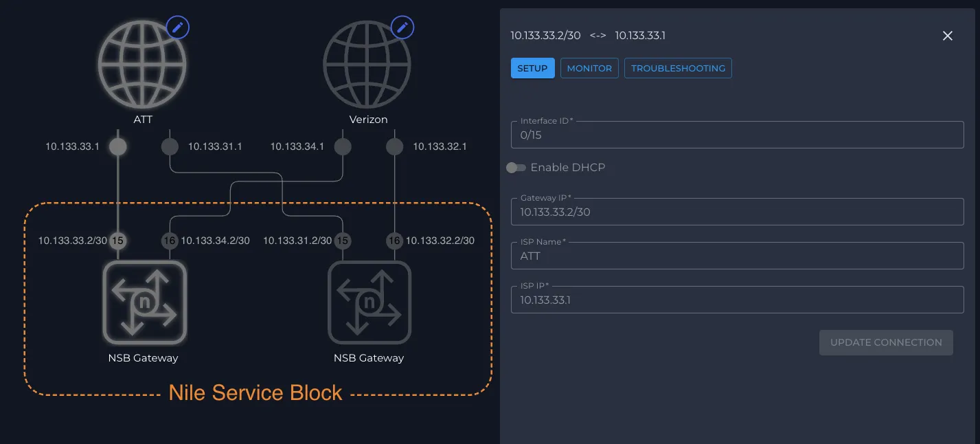980x444 pixels.
Task: Click the ISP port circle beside 10.133.34.1
Action: 343,146
